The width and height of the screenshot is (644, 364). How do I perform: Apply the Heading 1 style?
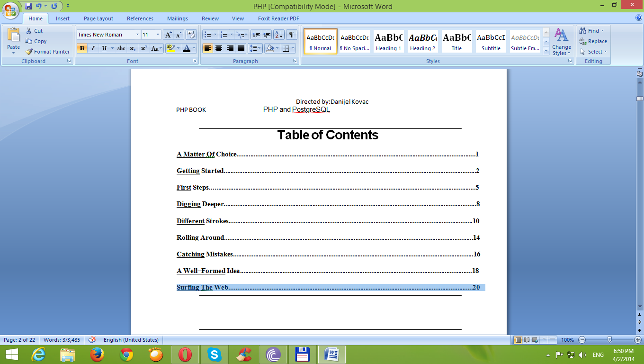388,41
